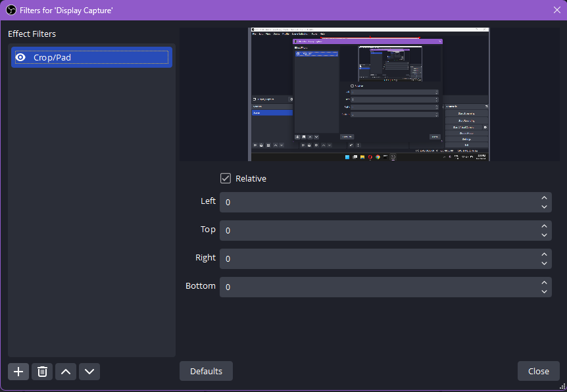Remove the Crop/Pad filter
This screenshot has height=392, width=567.
pos(41,372)
